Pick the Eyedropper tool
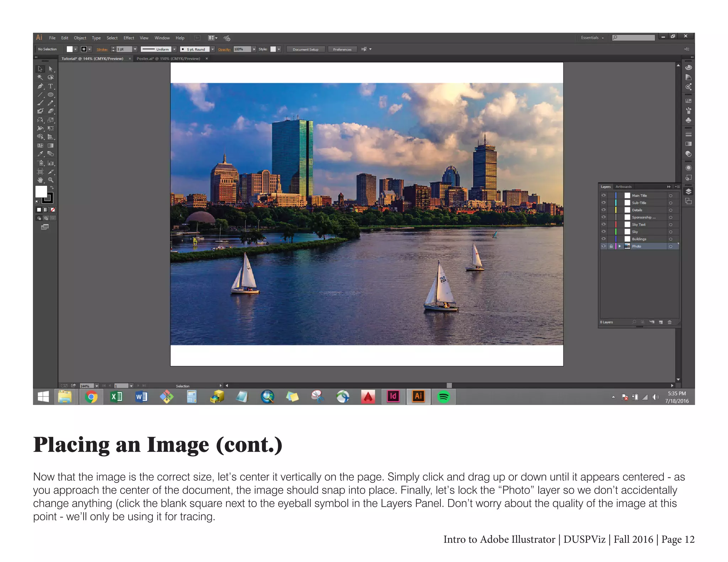Screen dimensions: 728x562 point(40,154)
